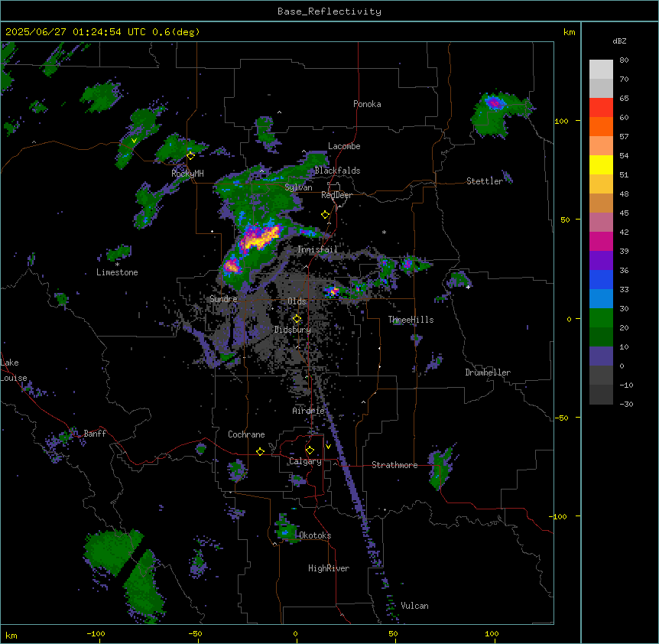Image resolution: width=659 pixels, height=644 pixels.
Task: Select the Sylvan label
Action: tap(298, 187)
